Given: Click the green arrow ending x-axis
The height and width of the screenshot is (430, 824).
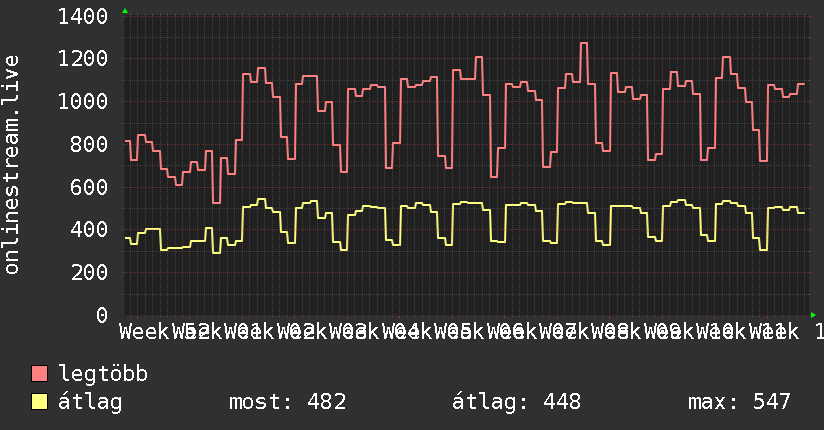Looking at the screenshot, I should tap(813, 315).
